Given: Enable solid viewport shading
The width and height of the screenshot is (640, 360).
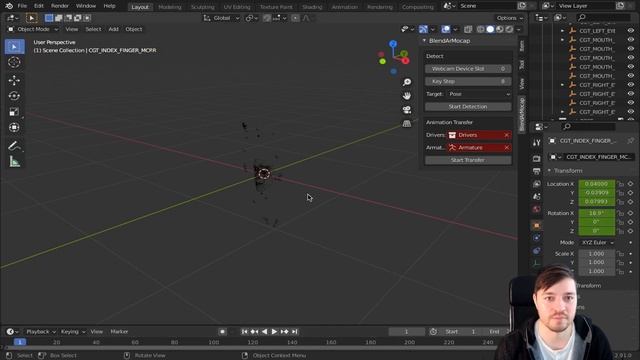Looking at the screenshot, I should coord(490,29).
